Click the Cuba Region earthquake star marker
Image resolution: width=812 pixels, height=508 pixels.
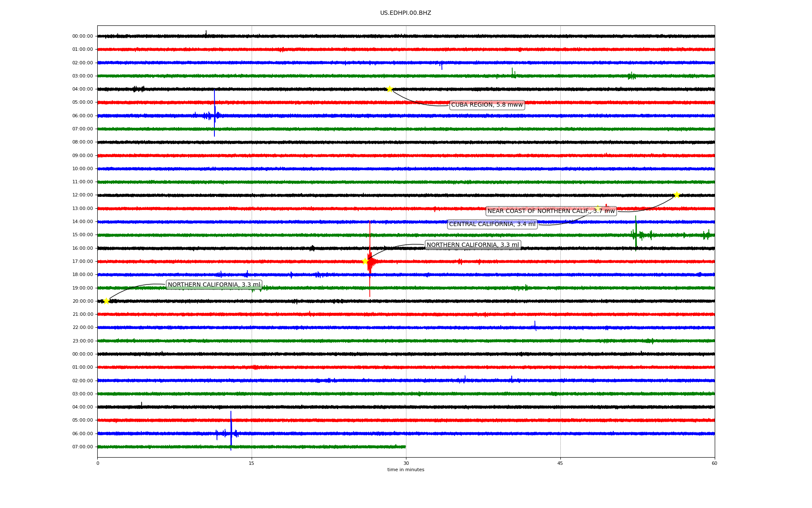pyautogui.click(x=390, y=89)
